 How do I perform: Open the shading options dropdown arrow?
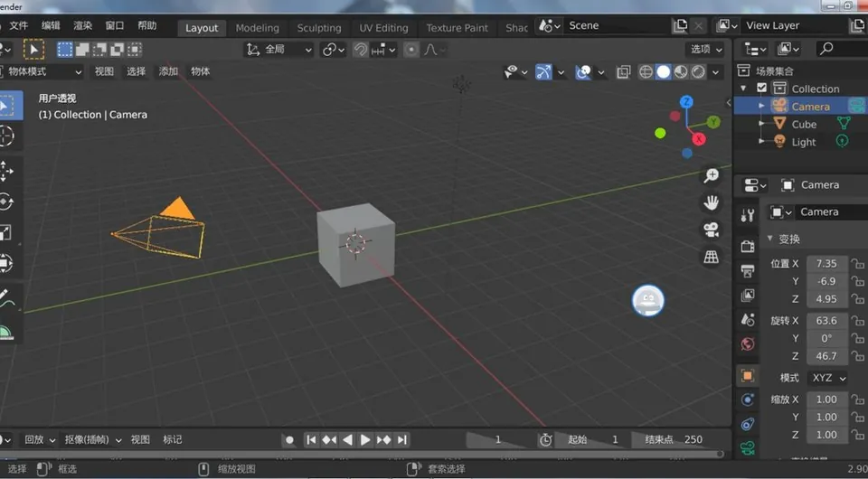716,72
